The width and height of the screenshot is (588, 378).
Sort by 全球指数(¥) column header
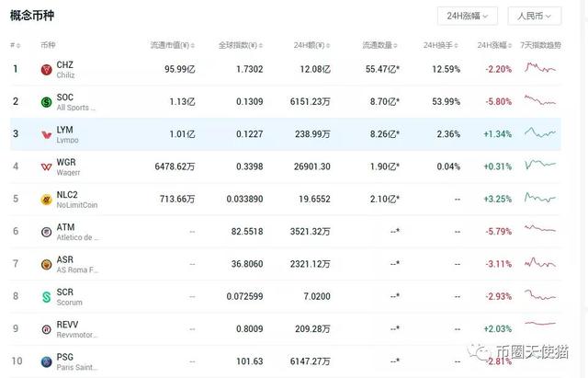[241, 45]
